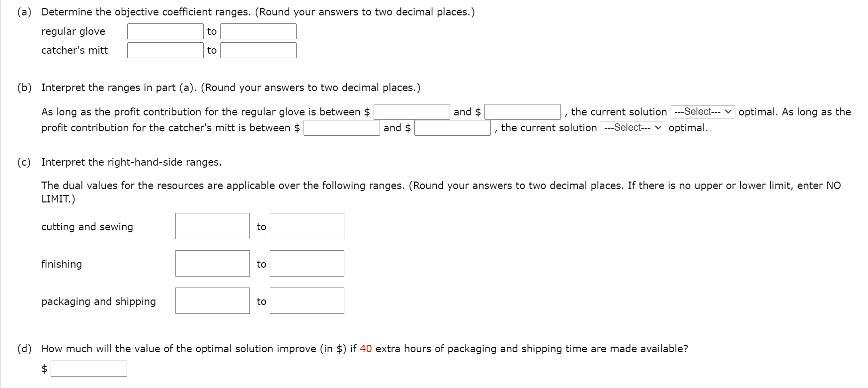Screen dimensions: 868x388
Task: Select the catcher's mitt profit lower dollar field
Action: point(341,128)
